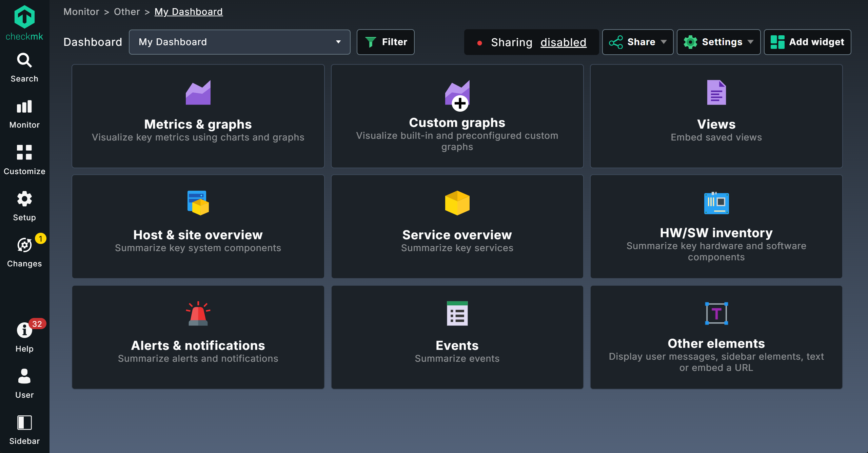Image resolution: width=868 pixels, height=453 pixels.
Task: Open Other from the breadcrumb
Action: click(x=127, y=11)
